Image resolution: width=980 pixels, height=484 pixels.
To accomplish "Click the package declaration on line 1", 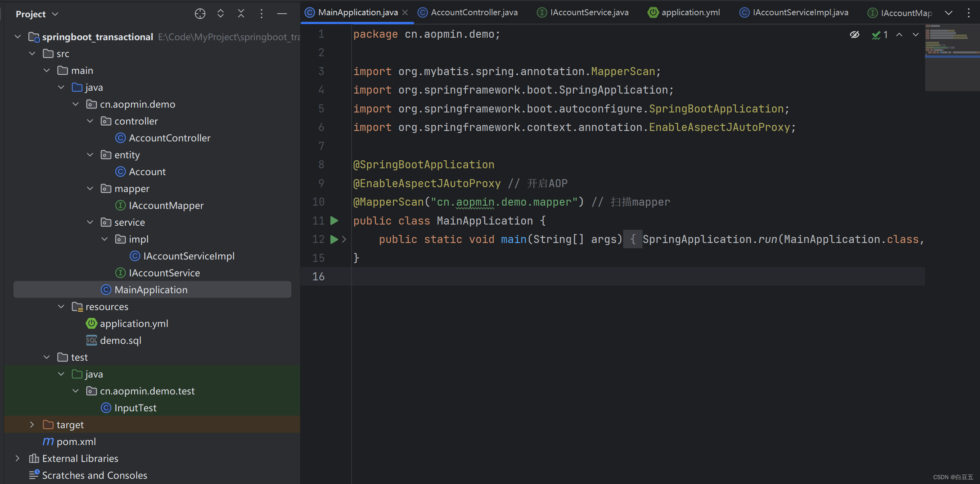I will pyautogui.click(x=427, y=34).
